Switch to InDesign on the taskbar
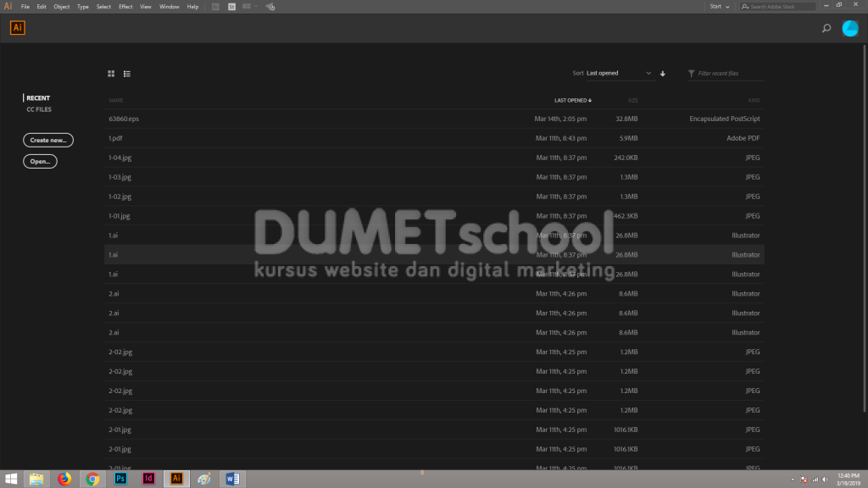 pos(148,479)
